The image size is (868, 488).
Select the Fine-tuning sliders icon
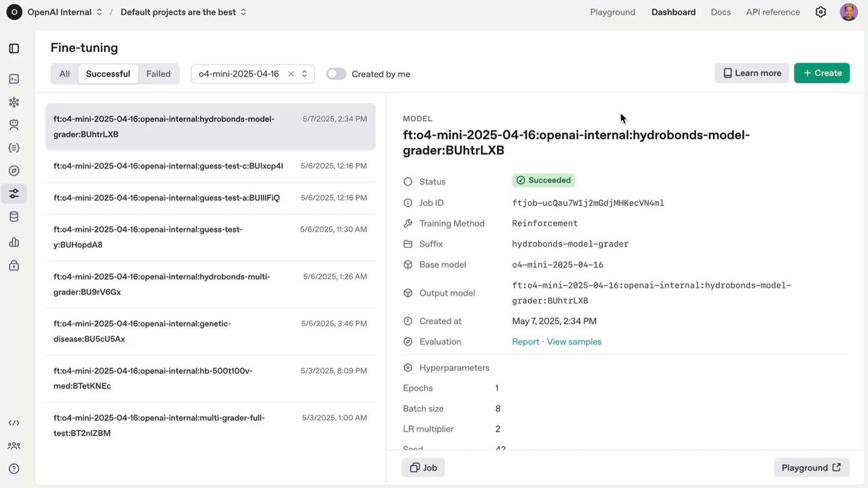[x=13, y=193]
